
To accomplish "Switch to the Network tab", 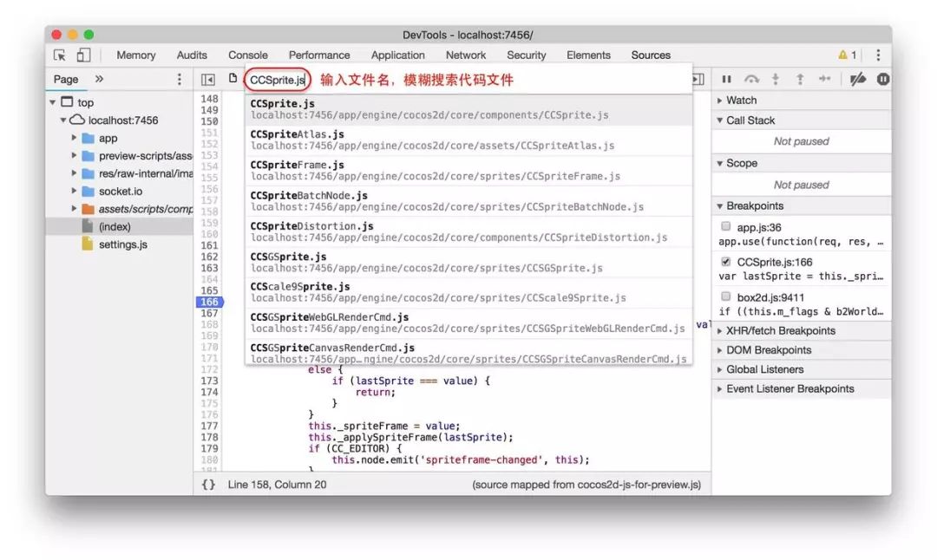I will tap(466, 55).
